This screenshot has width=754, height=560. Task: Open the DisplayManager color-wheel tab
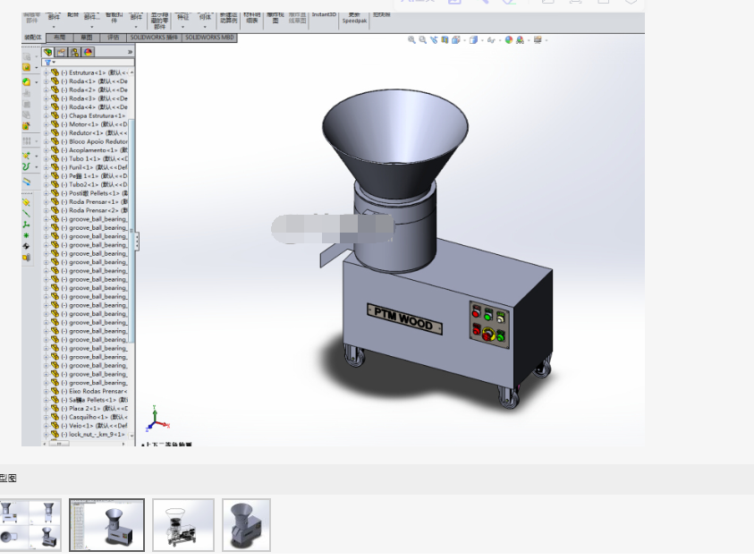[x=88, y=52]
